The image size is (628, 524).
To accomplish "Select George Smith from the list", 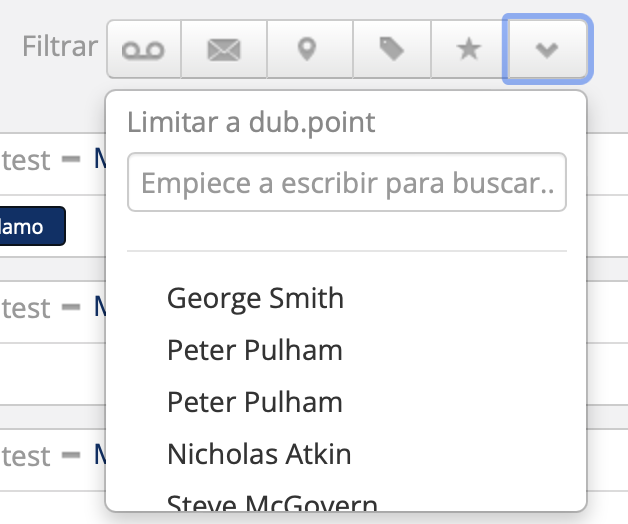I will 256,298.
